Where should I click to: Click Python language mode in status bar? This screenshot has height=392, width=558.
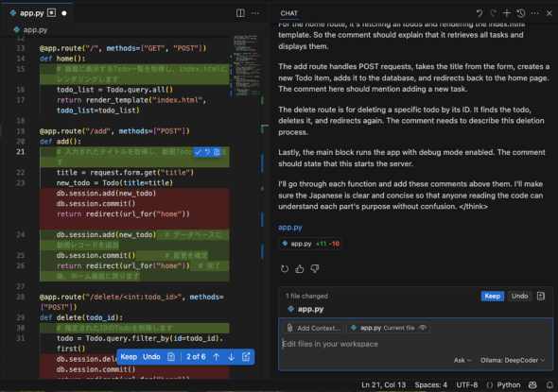[509, 384]
